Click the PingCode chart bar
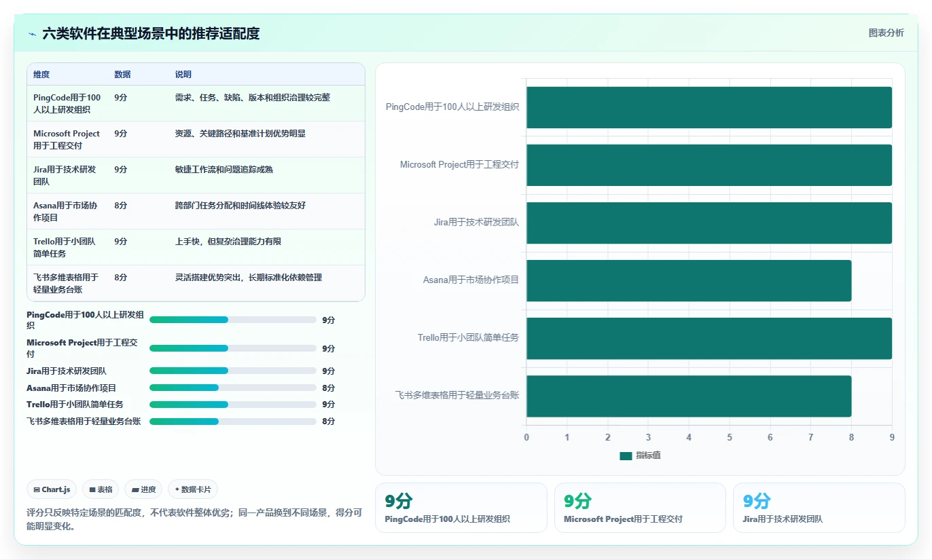 click(709, 107)
